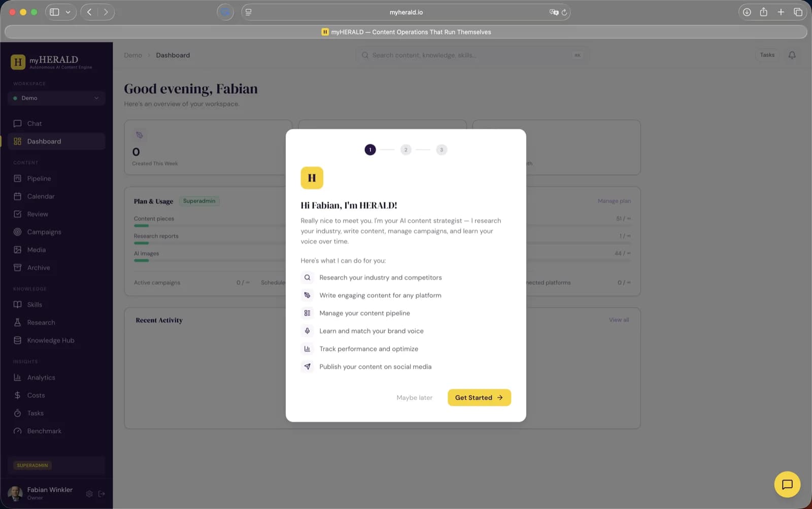Viewport: 812px width, 509px height.
Task: Open the Review section
Action: point(56,214)
